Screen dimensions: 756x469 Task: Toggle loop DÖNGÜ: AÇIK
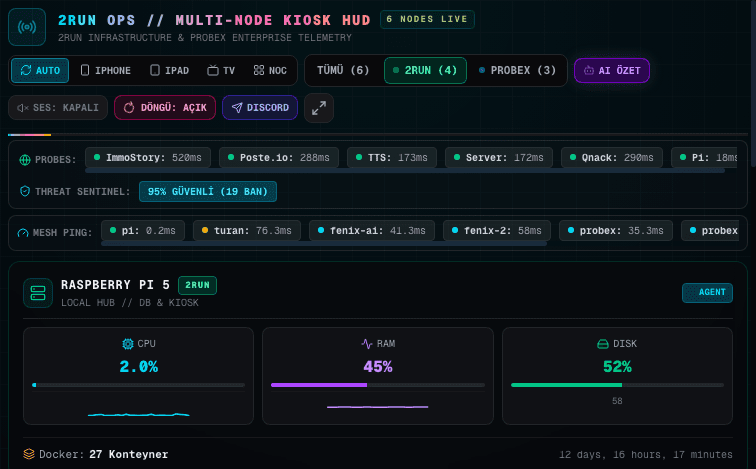pos(165,107)
